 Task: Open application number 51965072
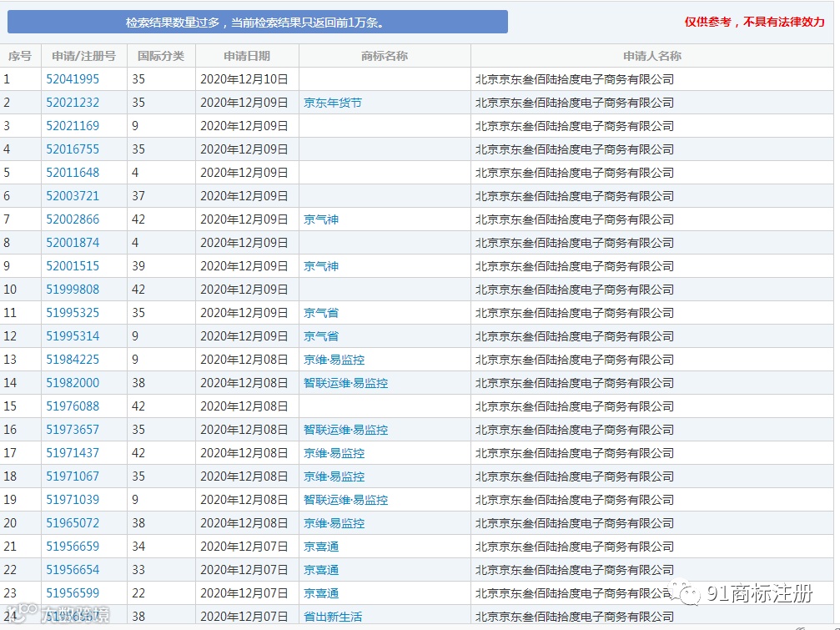(73, 523)
